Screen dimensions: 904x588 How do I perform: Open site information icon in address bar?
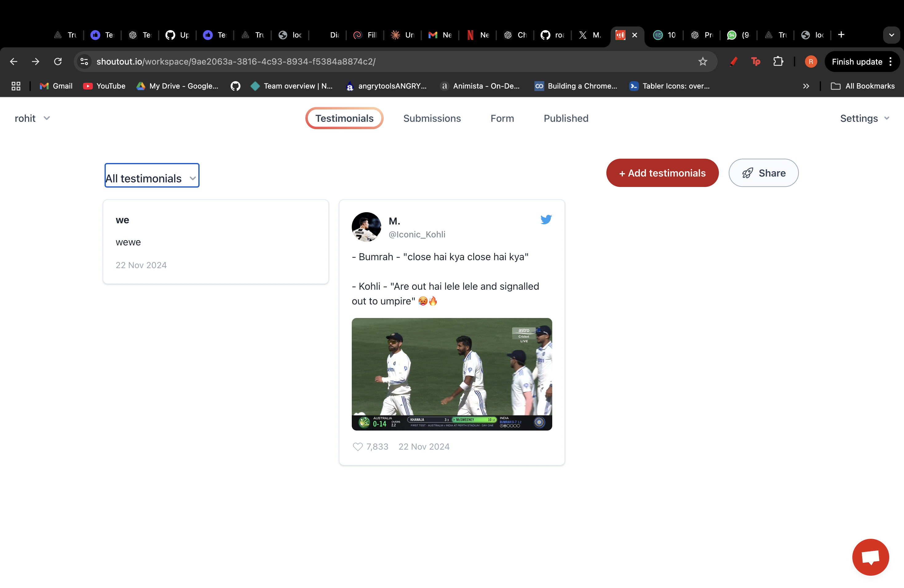(x=84, y=62)
